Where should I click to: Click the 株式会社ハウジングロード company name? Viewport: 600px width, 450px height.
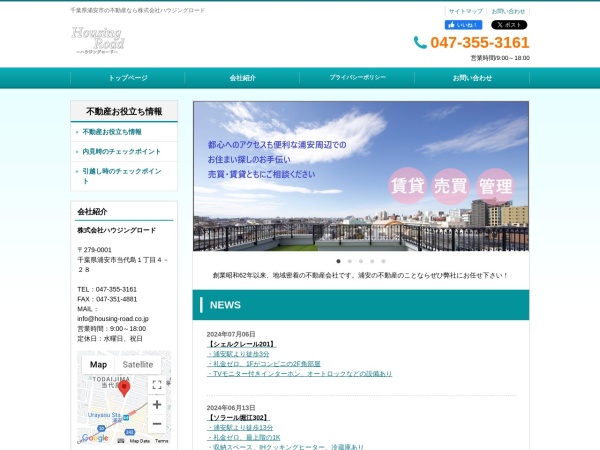tap(117, 230)
